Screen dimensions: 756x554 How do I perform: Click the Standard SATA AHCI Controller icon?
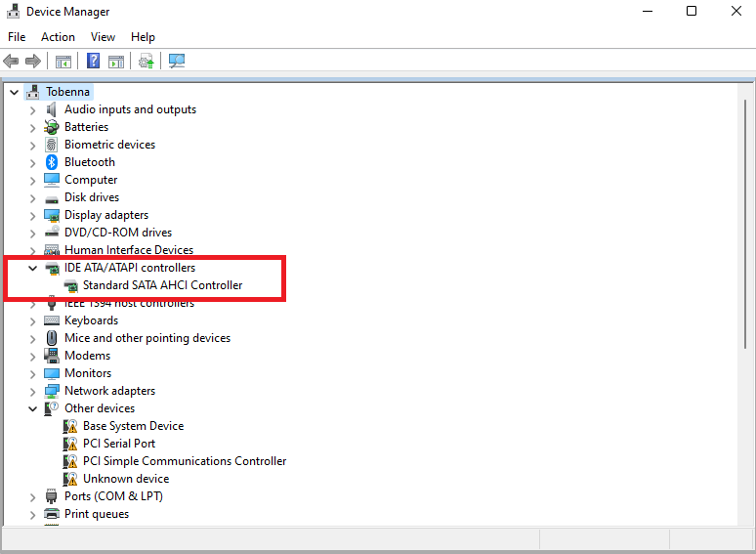tap(70, 286)
